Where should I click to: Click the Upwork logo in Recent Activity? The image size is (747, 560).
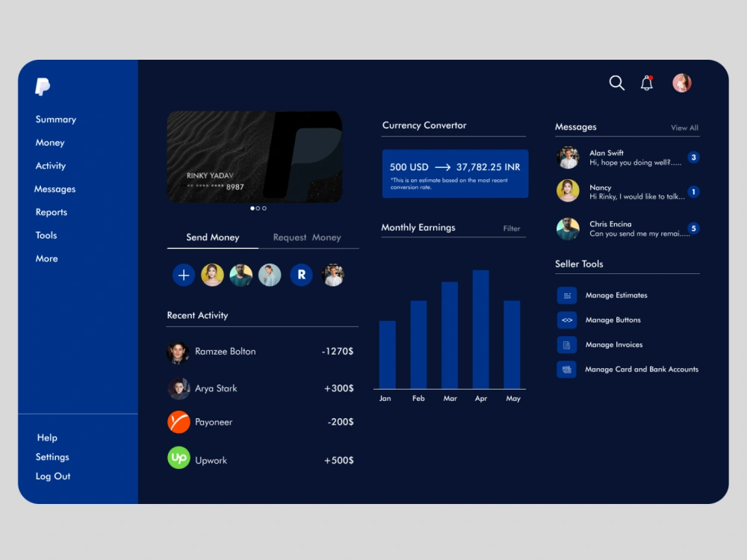pyautogui.click(x=179, y=458)
